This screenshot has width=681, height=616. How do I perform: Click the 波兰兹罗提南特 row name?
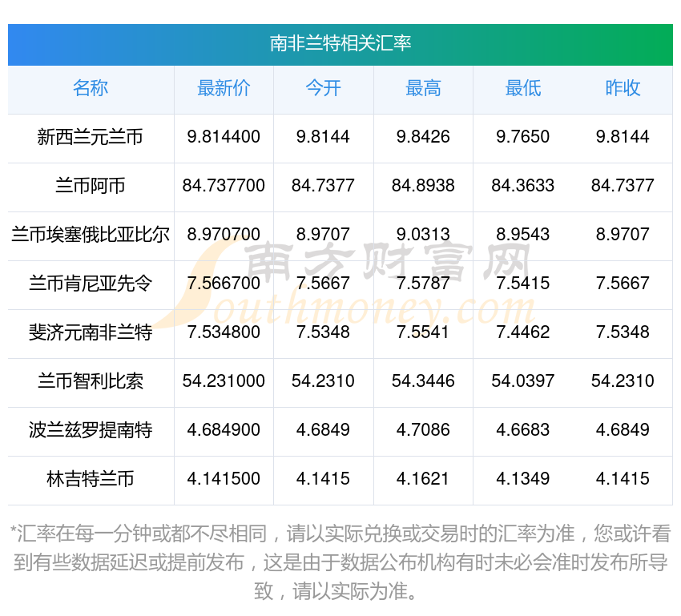91,430
